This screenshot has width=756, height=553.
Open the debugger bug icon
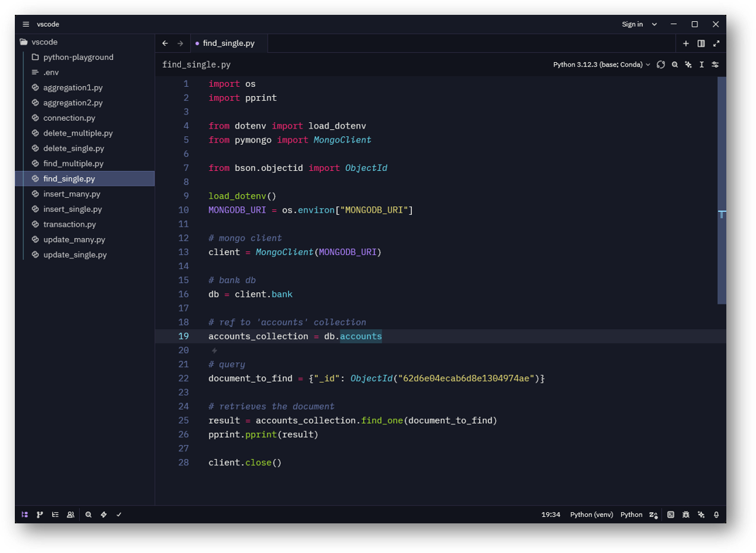tap(685, 514)
